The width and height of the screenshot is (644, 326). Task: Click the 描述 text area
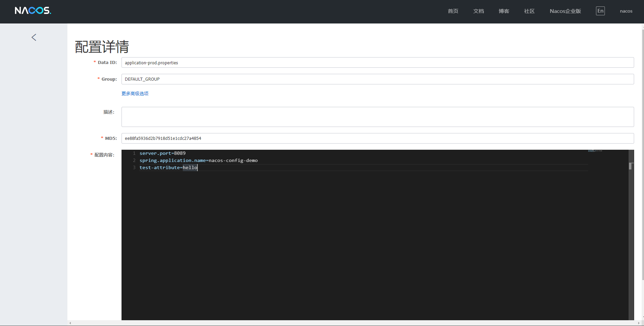pos(377,117)
